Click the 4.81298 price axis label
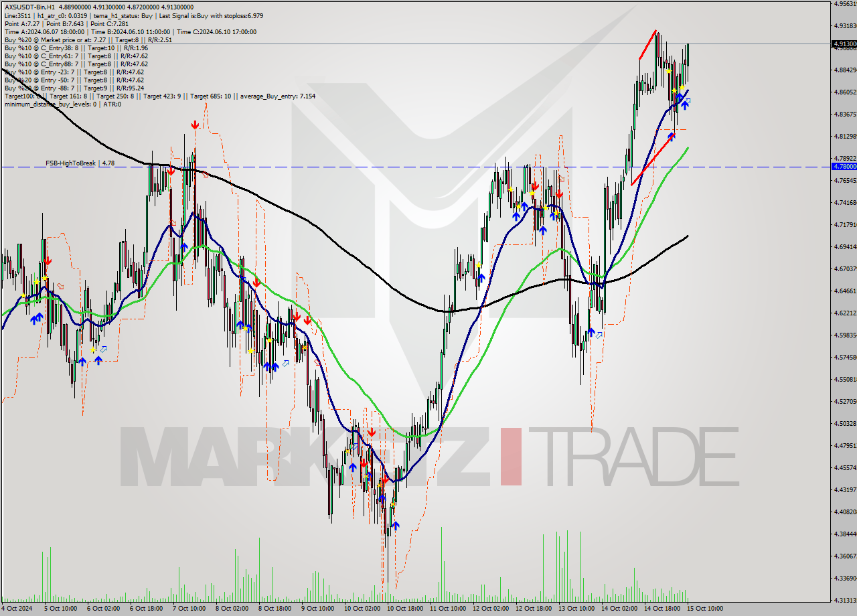Viewport: 857px width, 616px height. pos(844,136)
